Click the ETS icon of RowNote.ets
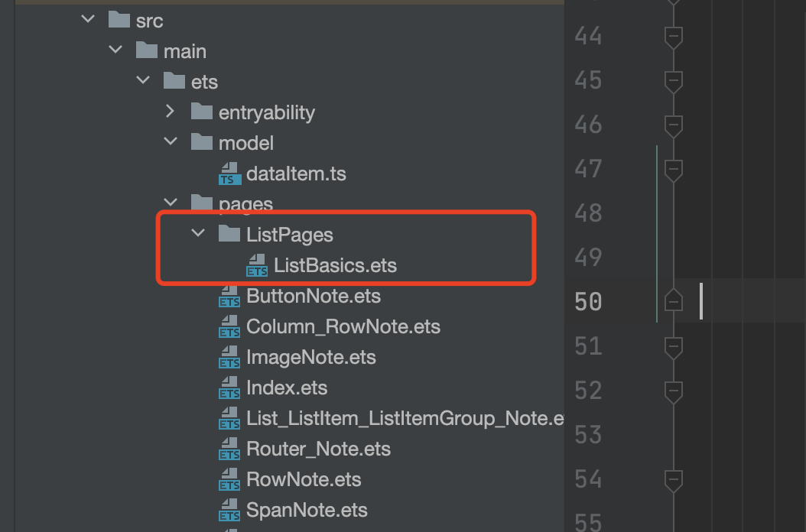This screenshot has height=532, width=806. click(229, 479)
